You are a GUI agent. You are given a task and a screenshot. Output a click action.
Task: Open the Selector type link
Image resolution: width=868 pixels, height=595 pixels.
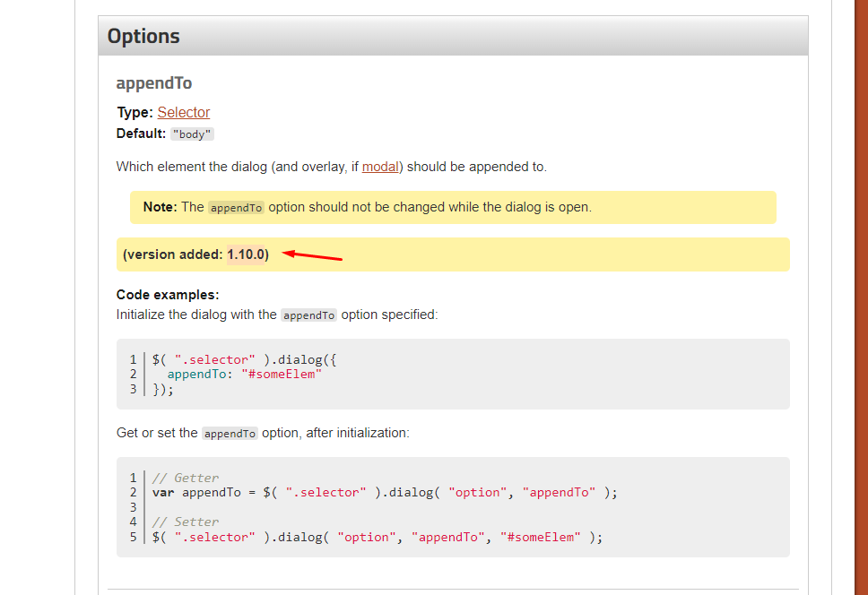coord(183,112)
